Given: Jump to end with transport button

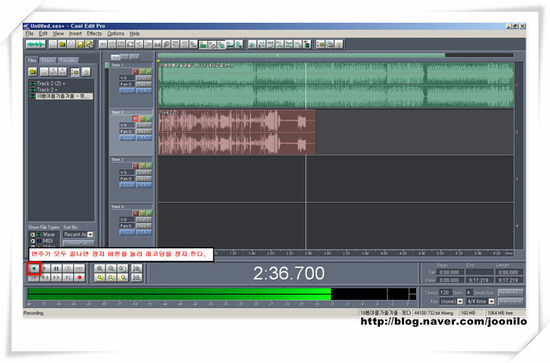Looking at the screenshot, I should [x=68, y=277].
